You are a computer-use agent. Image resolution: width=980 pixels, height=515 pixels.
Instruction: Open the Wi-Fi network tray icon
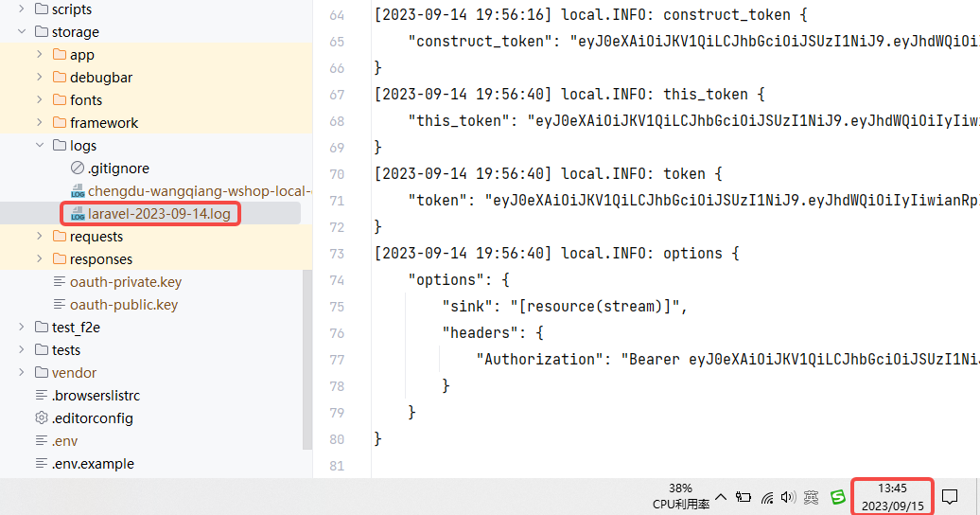tap(767, 497)
